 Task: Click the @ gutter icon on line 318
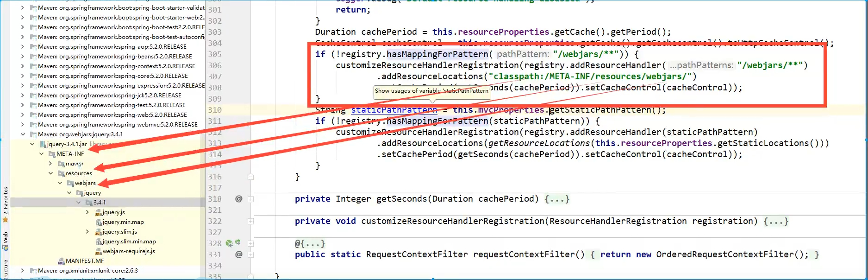coord(239,199)
